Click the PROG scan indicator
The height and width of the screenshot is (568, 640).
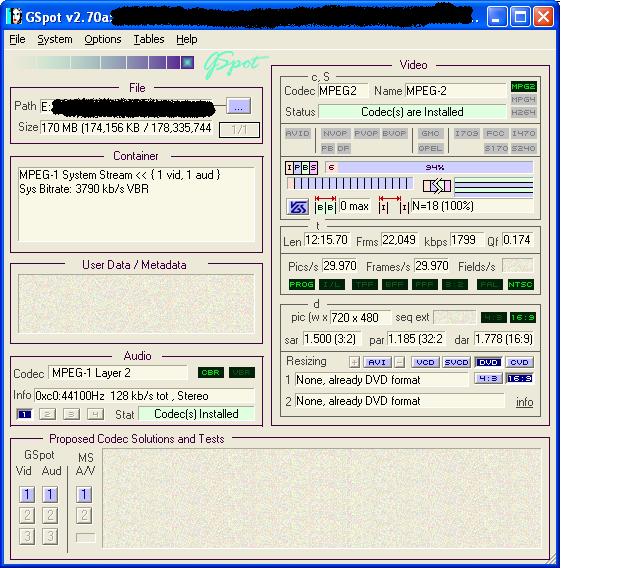(x=301, y=284)
